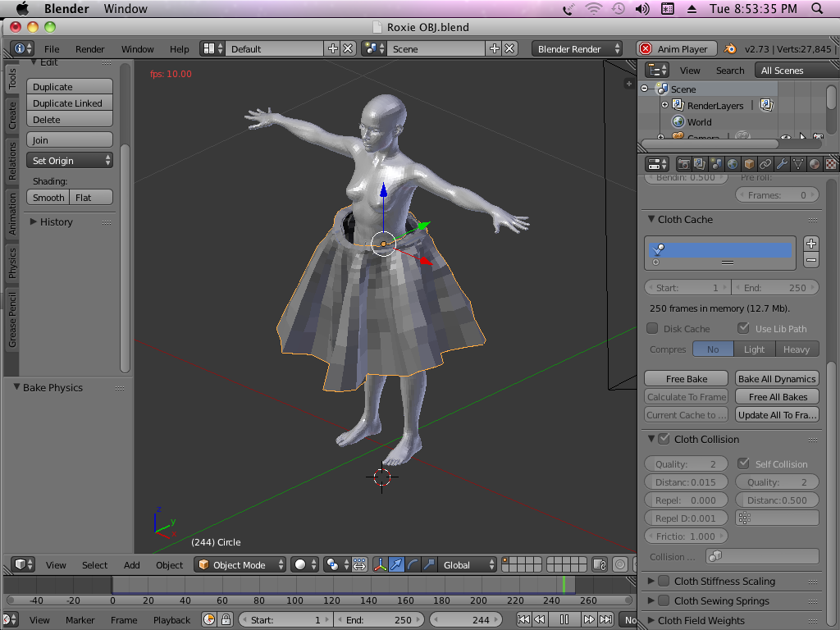This screenshot has height=630, width=840.
Task: Jump to the first frame of timeline
Action: (523, 620)
